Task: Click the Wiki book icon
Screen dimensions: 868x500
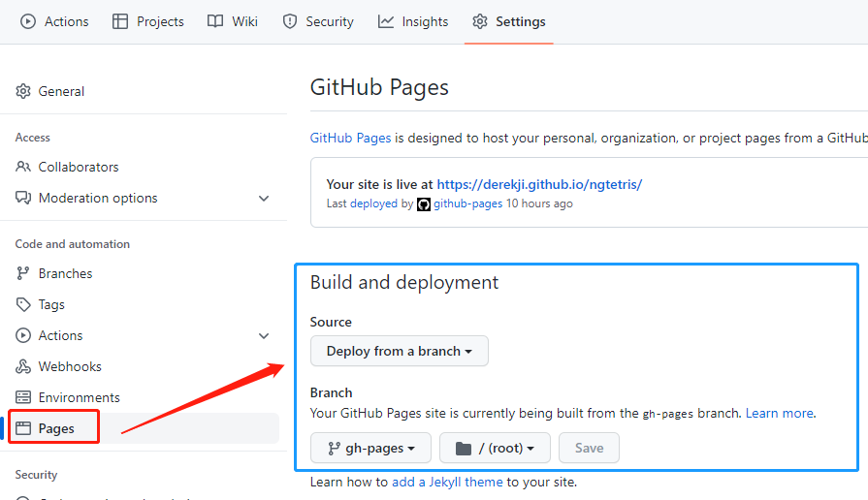Action: (x=214, y=21)
